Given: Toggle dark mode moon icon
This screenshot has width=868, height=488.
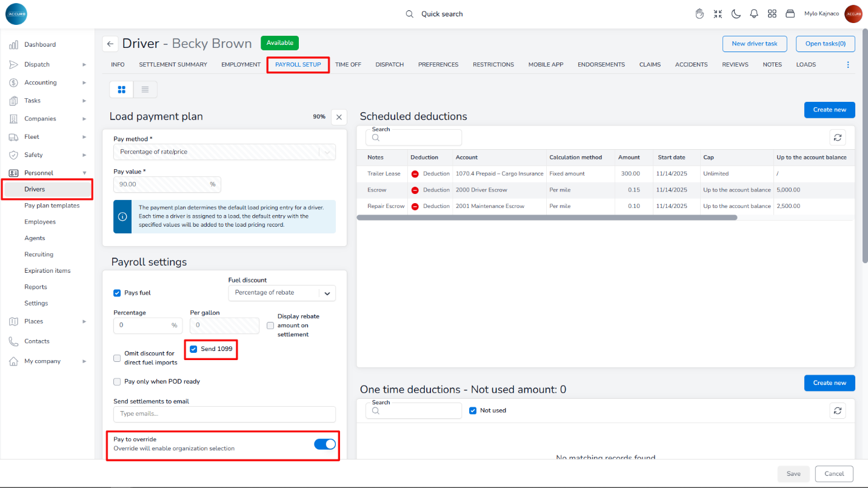Looking at the screenshot, I should click(x=736, y=14).
